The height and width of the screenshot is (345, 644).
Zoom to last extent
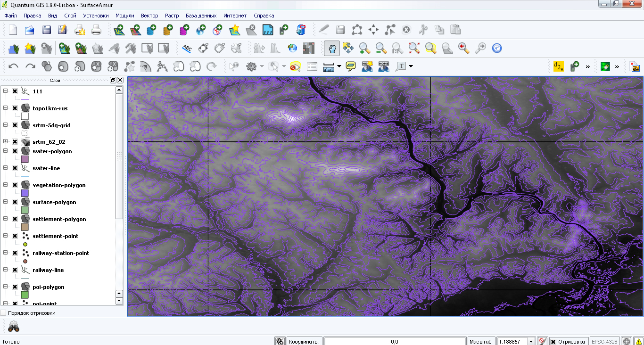[463, 48]
